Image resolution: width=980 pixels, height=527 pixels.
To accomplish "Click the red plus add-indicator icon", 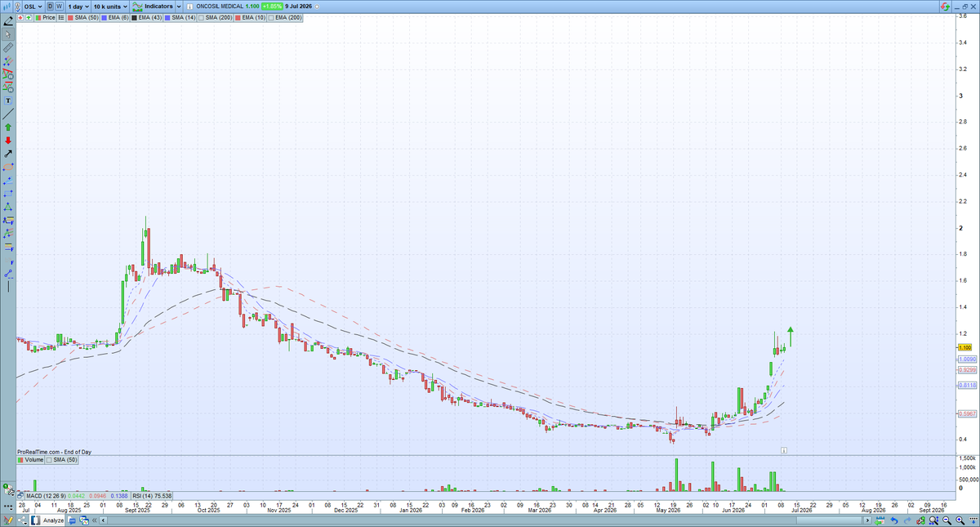I will (21, 17).
